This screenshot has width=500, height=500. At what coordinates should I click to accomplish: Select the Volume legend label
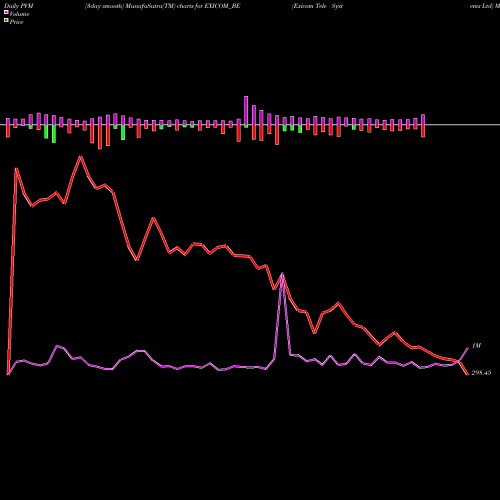[19, 14]
